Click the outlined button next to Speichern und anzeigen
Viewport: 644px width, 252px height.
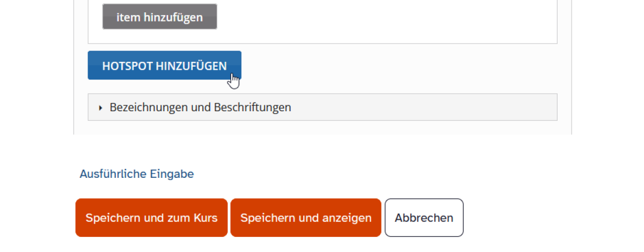click(423, 218)
